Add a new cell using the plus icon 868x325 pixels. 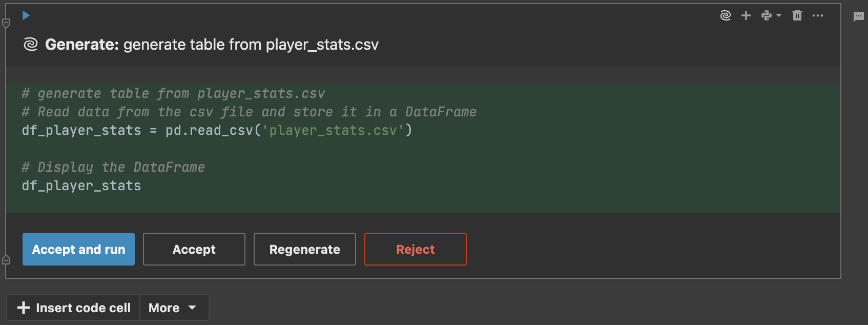point(746,15)
